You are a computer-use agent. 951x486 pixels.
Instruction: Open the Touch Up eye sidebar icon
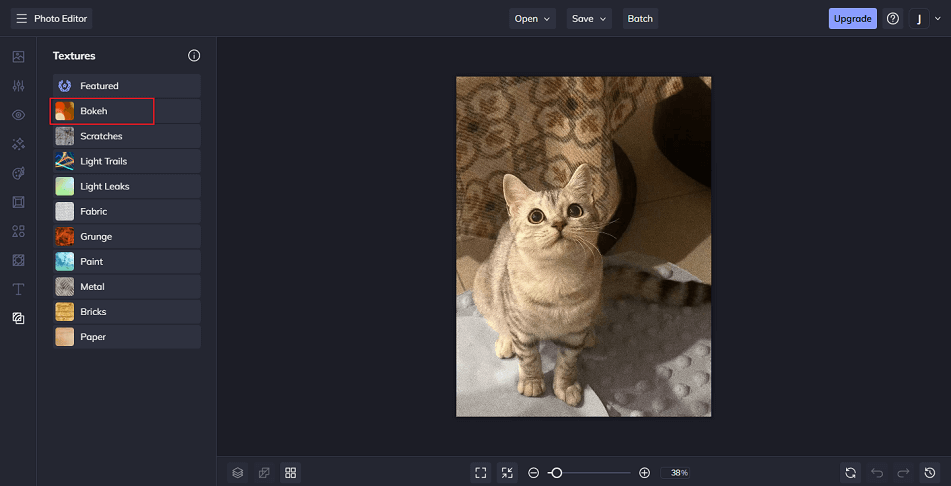click(x=18, y=115)
